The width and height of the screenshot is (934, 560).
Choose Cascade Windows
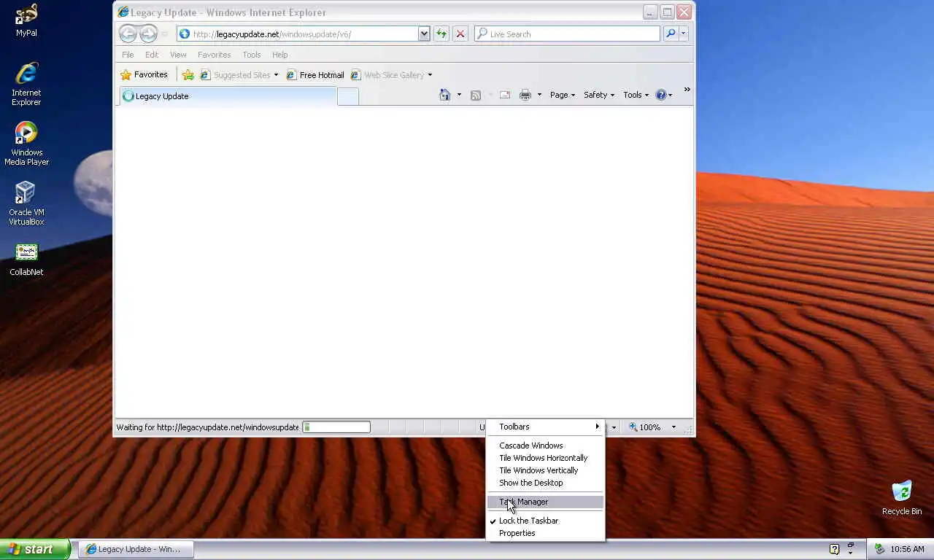pyautogui.click(x=546, y=446)
